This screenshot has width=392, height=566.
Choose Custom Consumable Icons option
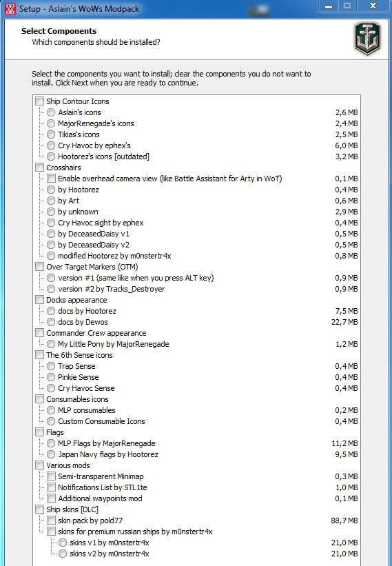[x=51, y=421]
